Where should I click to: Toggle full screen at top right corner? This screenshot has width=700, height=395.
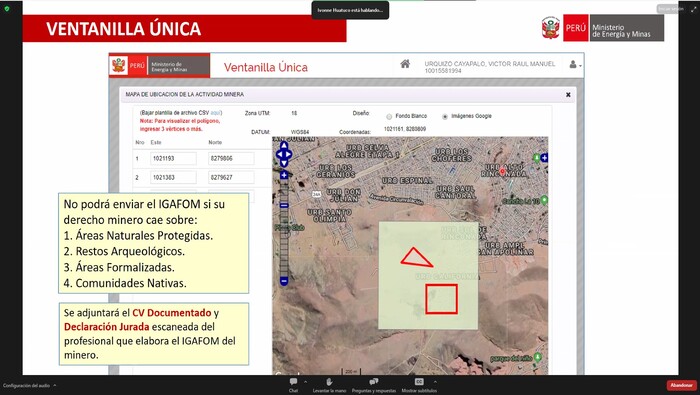(693, 9)
